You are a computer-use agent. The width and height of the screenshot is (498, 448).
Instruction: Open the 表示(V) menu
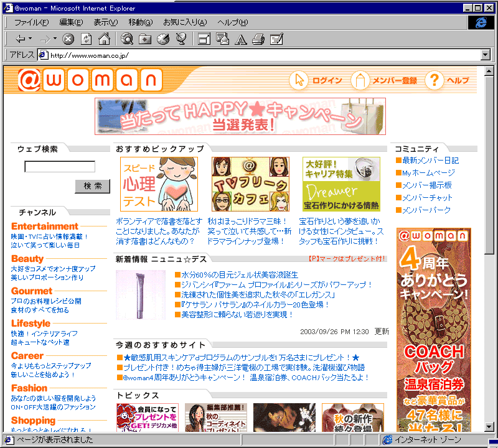tap(105, 22)
